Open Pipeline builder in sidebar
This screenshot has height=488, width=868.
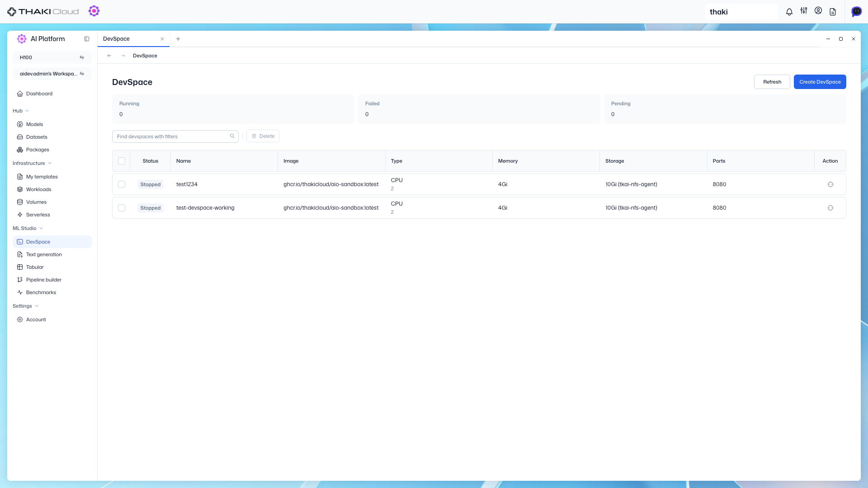tap(52, 280)
